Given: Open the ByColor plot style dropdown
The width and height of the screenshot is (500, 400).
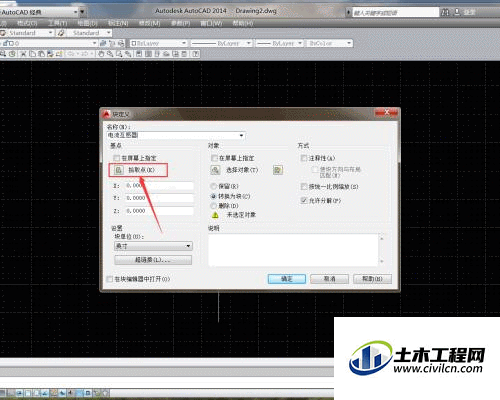Looking at the screenshot, I should coord(349,43).
